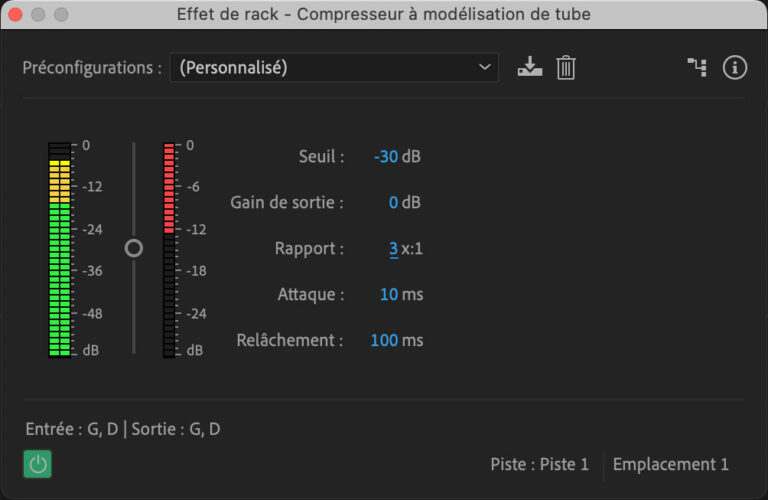Click the dropdown chevron next to Personnalisé
Screen dimensions: 768x500
click(x=486, y=68)
